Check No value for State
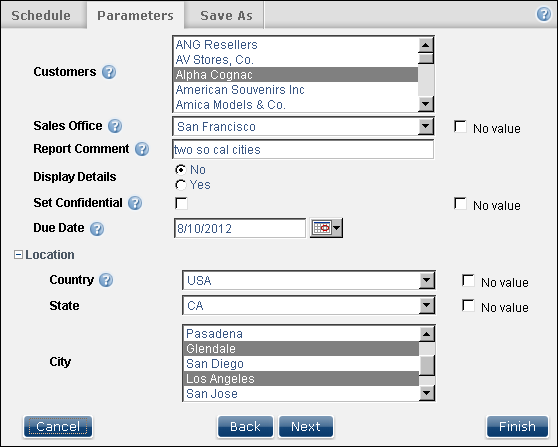 point(468,305)
